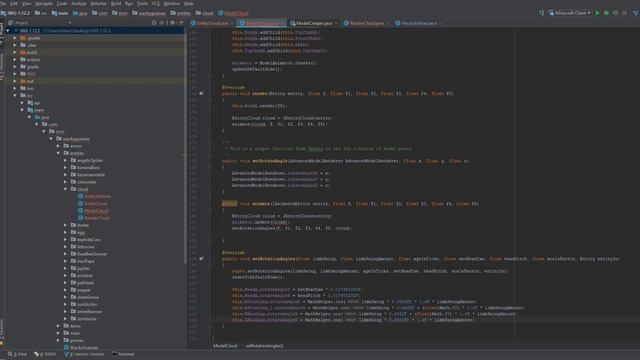Open the View menu

click(x=27, y=4)
